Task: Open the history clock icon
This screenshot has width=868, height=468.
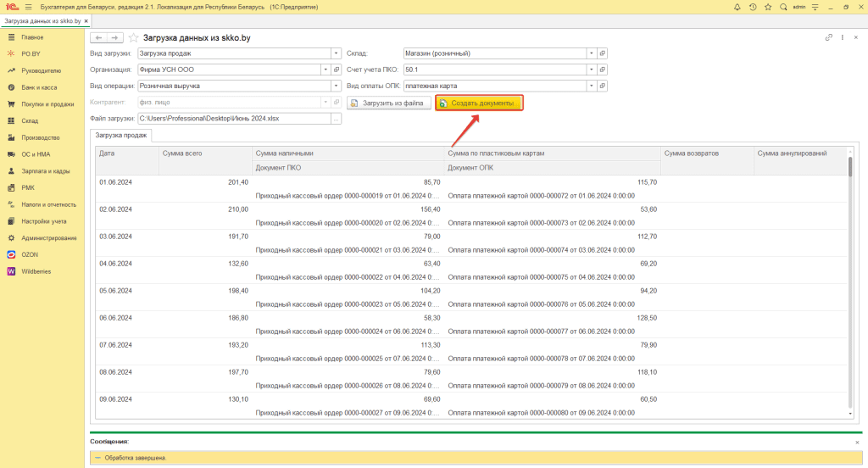Action: point(753,7)
